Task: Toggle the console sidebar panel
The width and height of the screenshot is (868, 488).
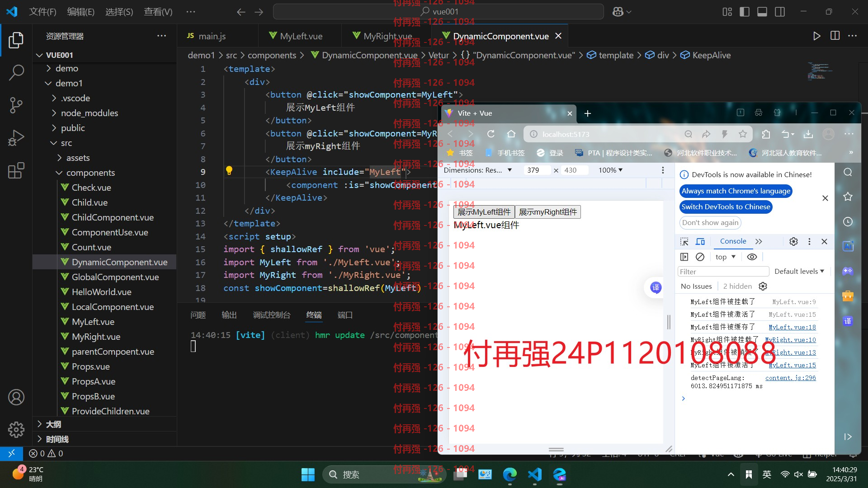Action: click(x=684, y=257)
